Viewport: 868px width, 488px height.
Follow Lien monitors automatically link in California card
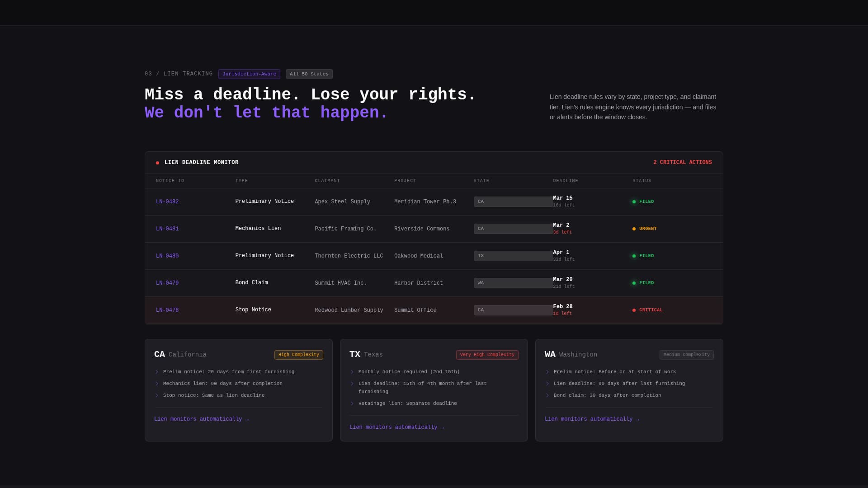pyautogui.click(x=202, y=419)
